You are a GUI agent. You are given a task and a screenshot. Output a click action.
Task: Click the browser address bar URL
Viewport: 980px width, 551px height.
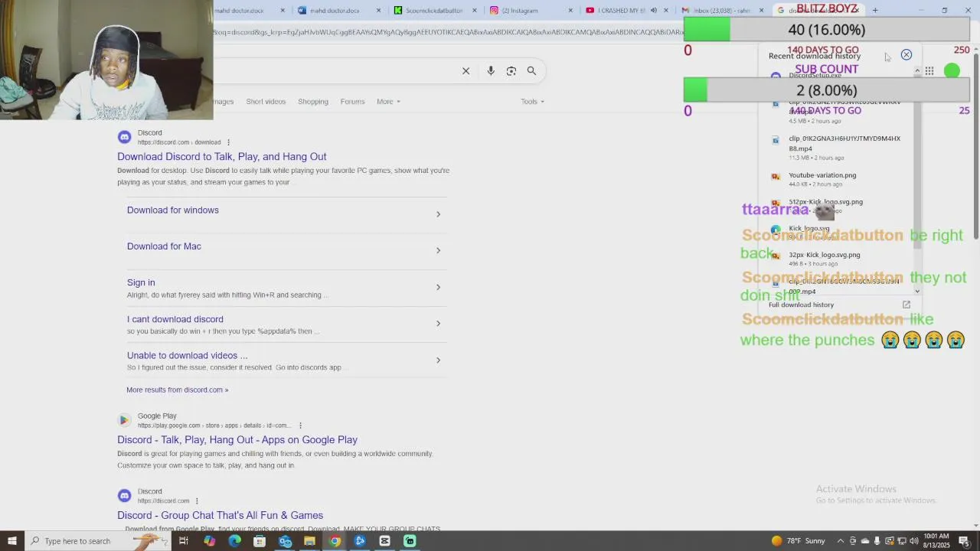(448, 32)
